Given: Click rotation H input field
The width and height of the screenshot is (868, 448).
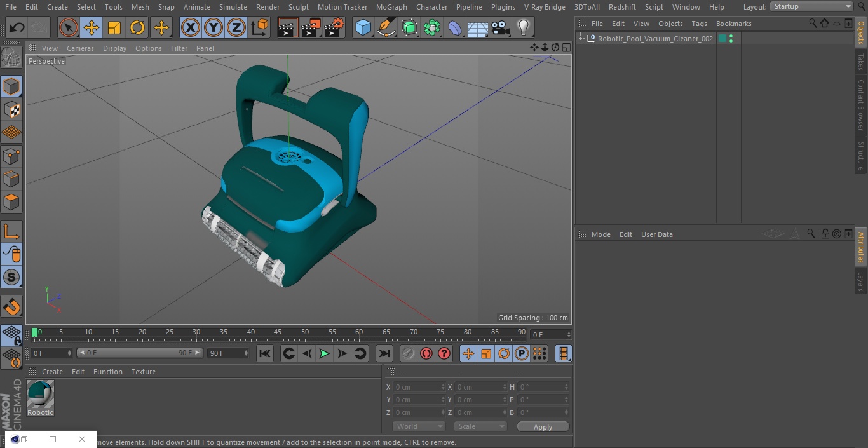Looking at the screenshot, I should click(543, 387).
